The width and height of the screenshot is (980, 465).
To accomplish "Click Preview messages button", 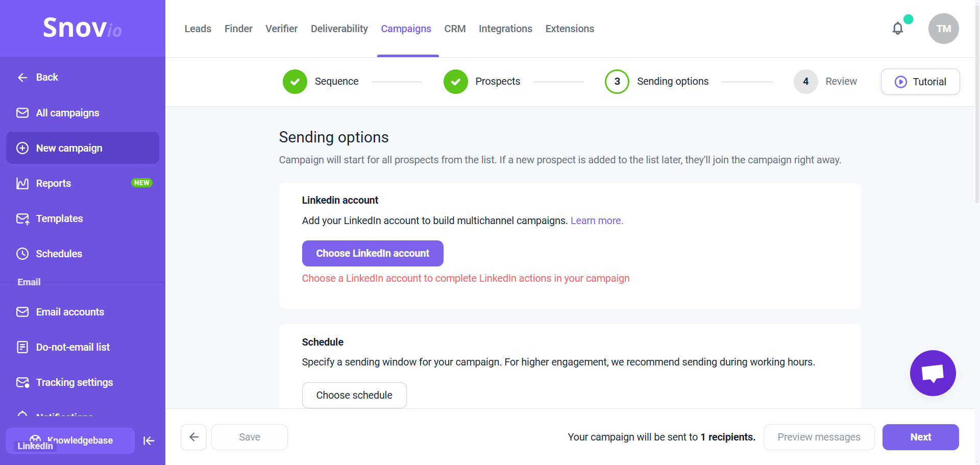I will pyautogui.click(x=819, y=437).
